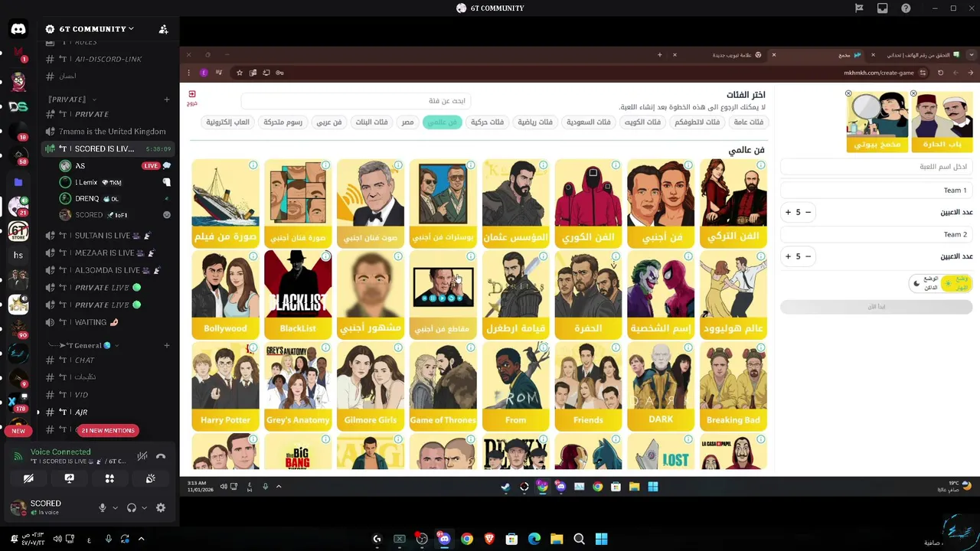Screen dimensions: 980x551
Task: Open Discord user settings gear
Action: 161,507
